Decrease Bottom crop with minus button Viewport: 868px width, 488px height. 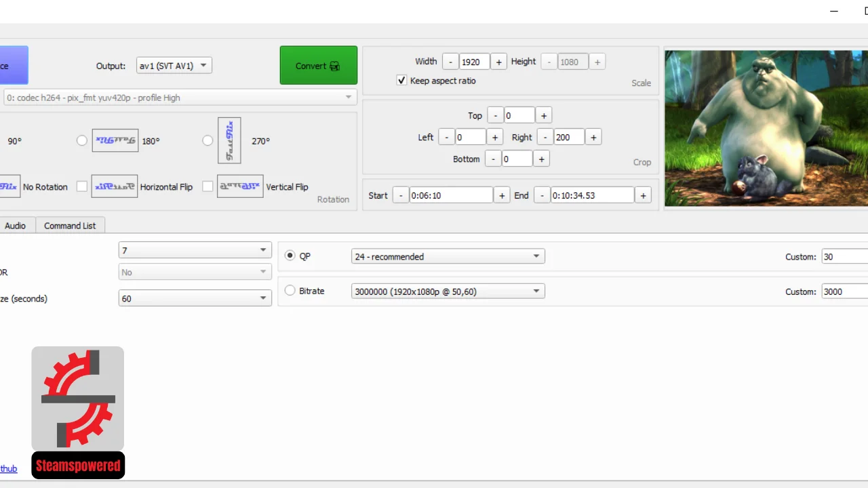pyautogui.click(x=493, y=159)
